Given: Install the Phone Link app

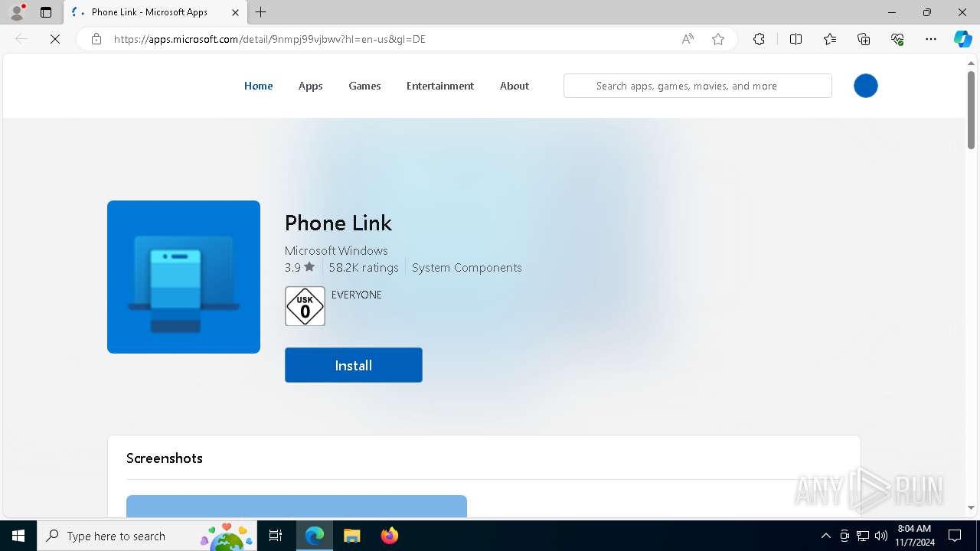Looking at the screenshot, I should click(x=354, y=365).
